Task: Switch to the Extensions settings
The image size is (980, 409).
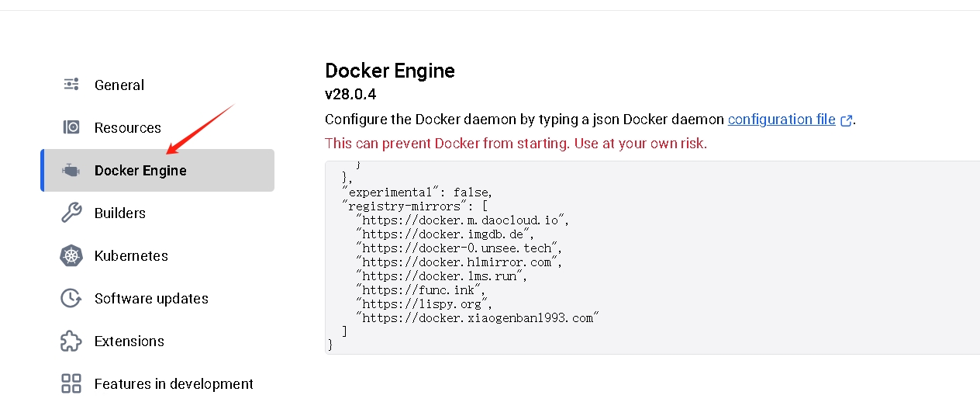Action: point(157,341)
